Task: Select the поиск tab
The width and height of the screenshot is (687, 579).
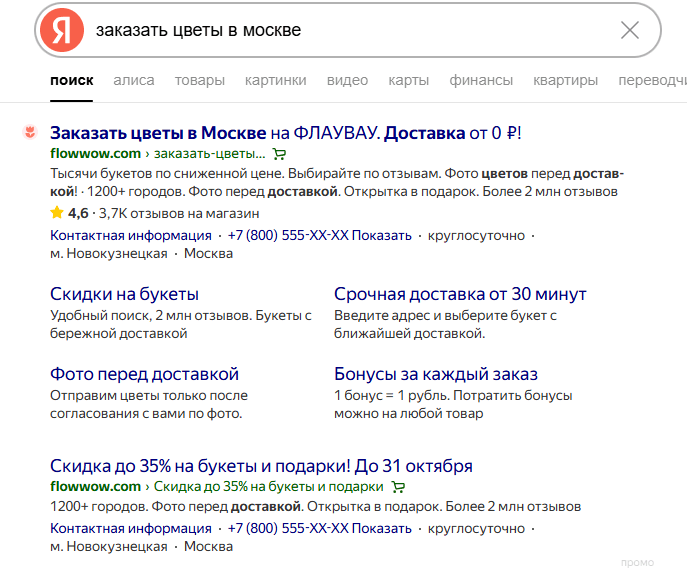Action: [x=71, y=81]
